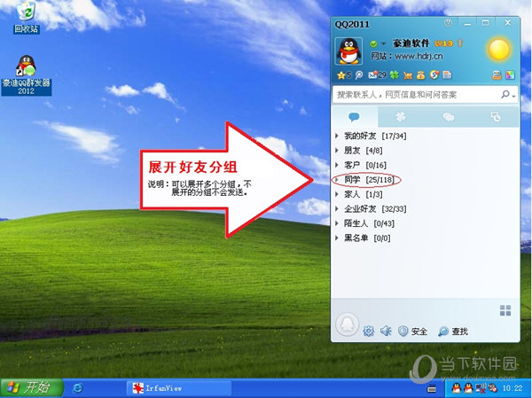Switch to the contacts speech bubble tab

354,117
